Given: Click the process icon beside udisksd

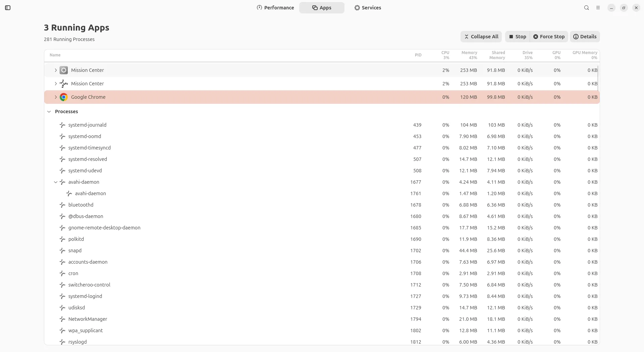Looking at the screenshot, I should click(62, 308).
